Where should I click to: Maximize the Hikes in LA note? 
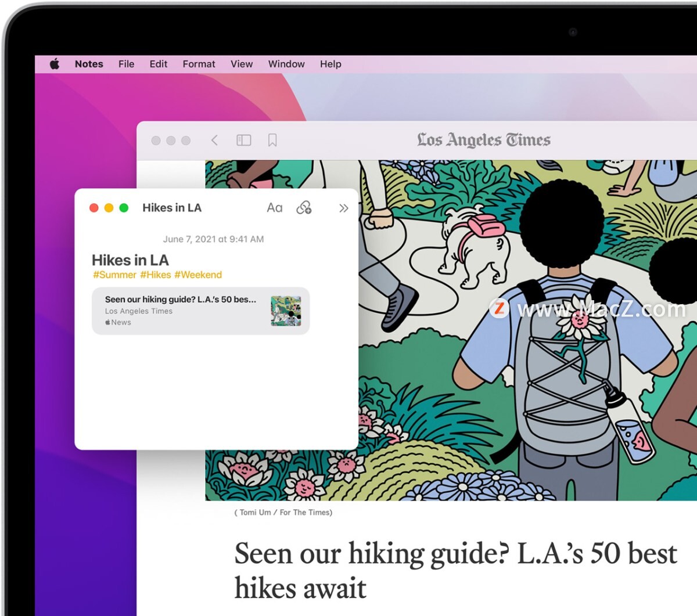pos(124,208)
